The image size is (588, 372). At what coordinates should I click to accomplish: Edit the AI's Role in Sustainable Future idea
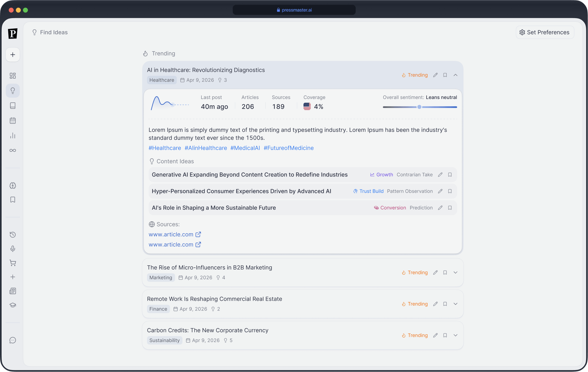pos(440,208)
